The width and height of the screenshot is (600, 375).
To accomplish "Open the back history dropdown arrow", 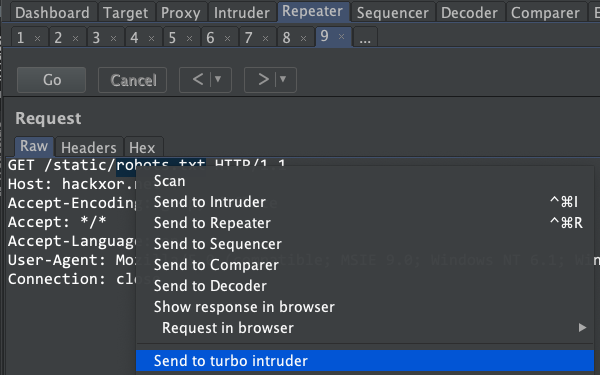I will pyautogui.click(x=218, y=79).
